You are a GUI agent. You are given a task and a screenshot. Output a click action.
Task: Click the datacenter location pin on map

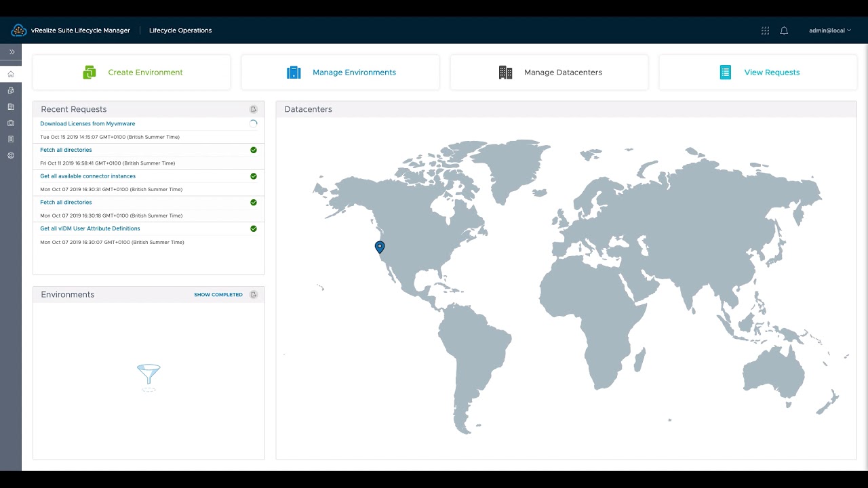(380, 247)
